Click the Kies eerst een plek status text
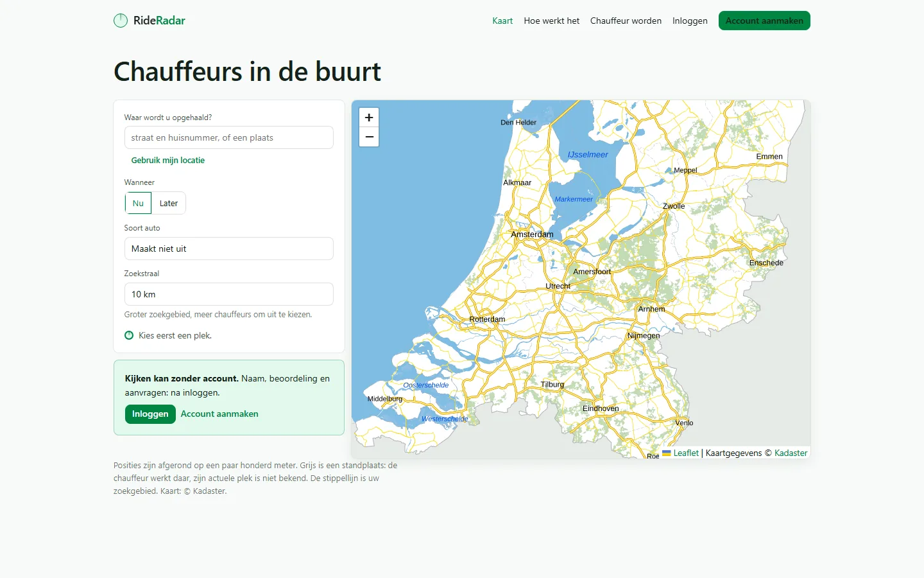 coord(175,335)
